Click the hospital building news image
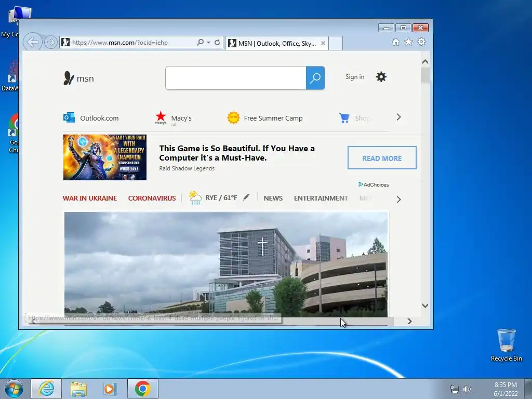The image size is (532, 399). (x=226, y=264)
